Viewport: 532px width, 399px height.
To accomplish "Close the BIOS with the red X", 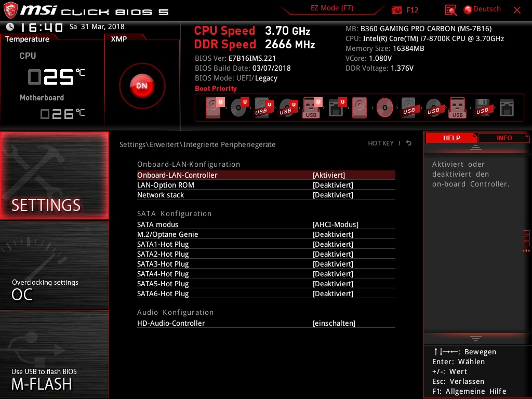I will pyautogui.click(x=517, y=10).
